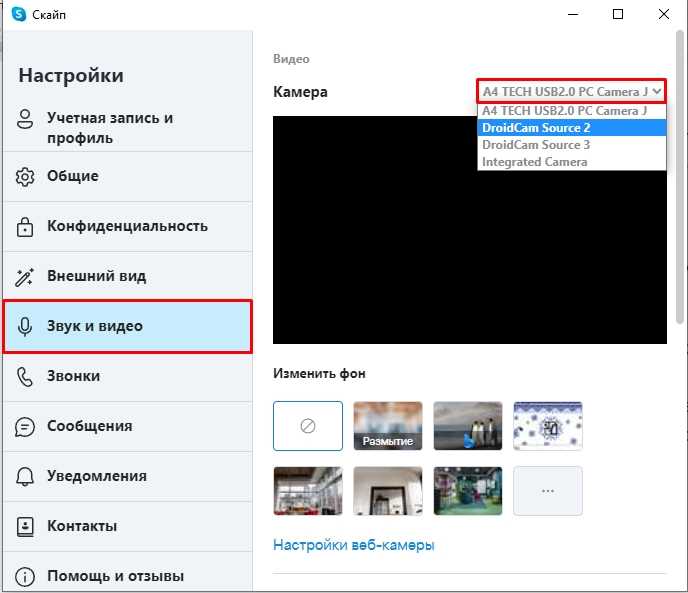
Task: Click the contact card icon for Контакты
Action: 25,526
